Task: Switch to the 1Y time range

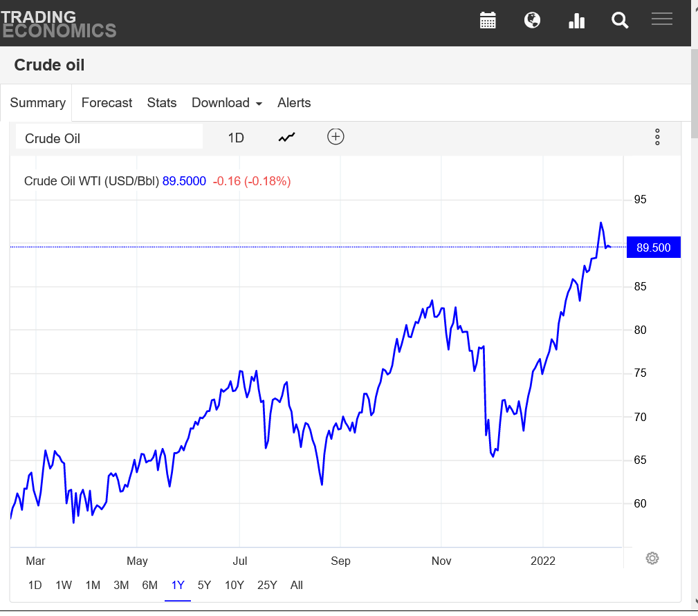Action: pos(178,585)
